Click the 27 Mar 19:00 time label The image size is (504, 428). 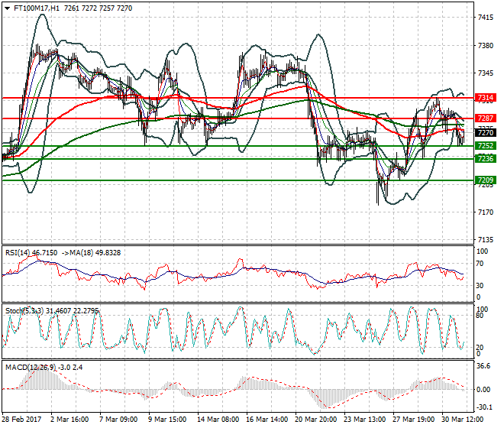413,420
